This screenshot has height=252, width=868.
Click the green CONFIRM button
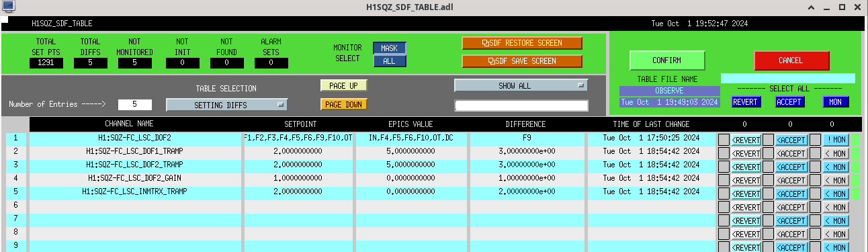point(667,60)
